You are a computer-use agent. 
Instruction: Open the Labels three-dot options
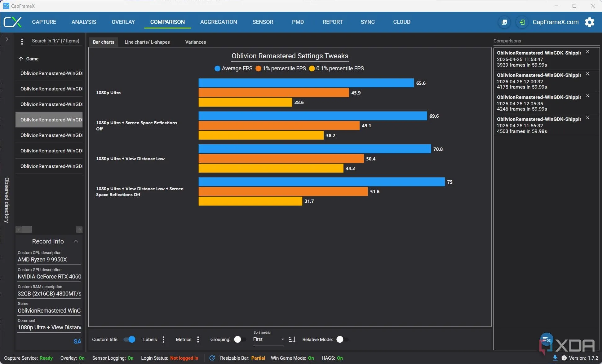[163, 340]
